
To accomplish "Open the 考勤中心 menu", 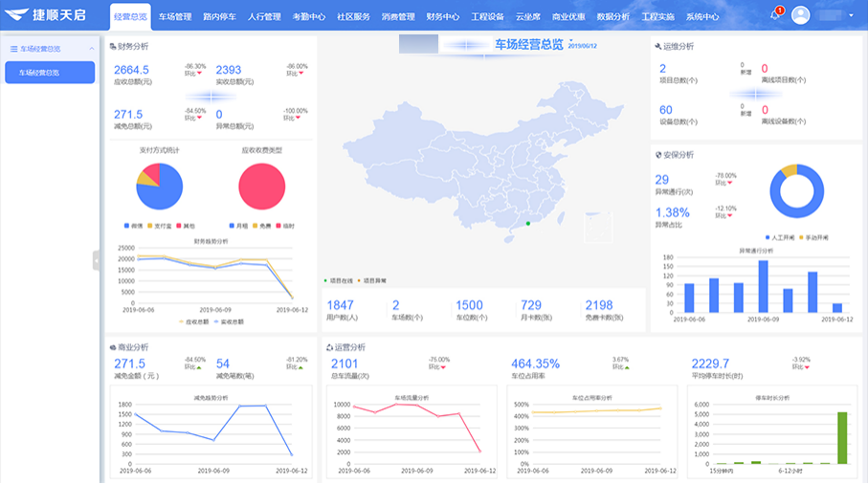I will pos(309,16).
